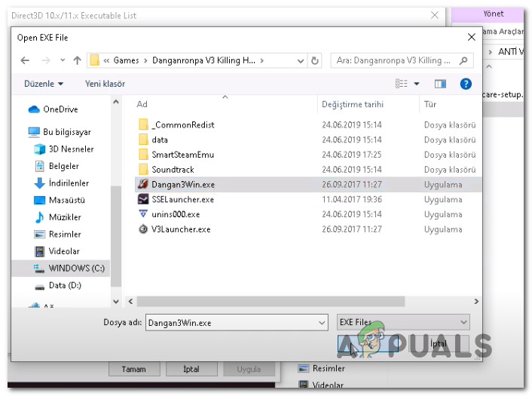
Task: Click Danganronpa V3 Killing H... breadcrumb
Action: [x=203, y=60]
